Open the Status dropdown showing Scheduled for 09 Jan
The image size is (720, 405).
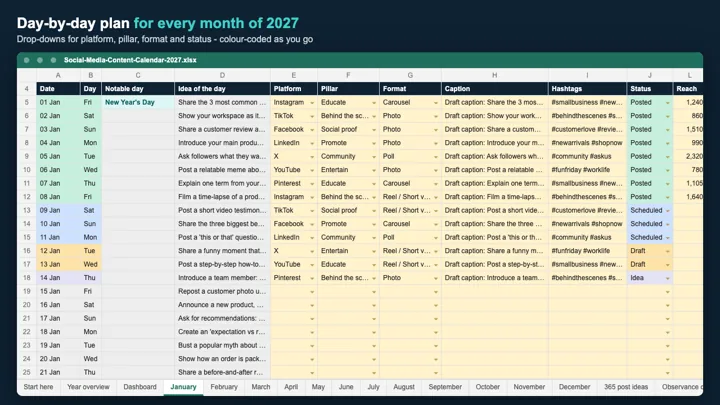coord(668,211)
